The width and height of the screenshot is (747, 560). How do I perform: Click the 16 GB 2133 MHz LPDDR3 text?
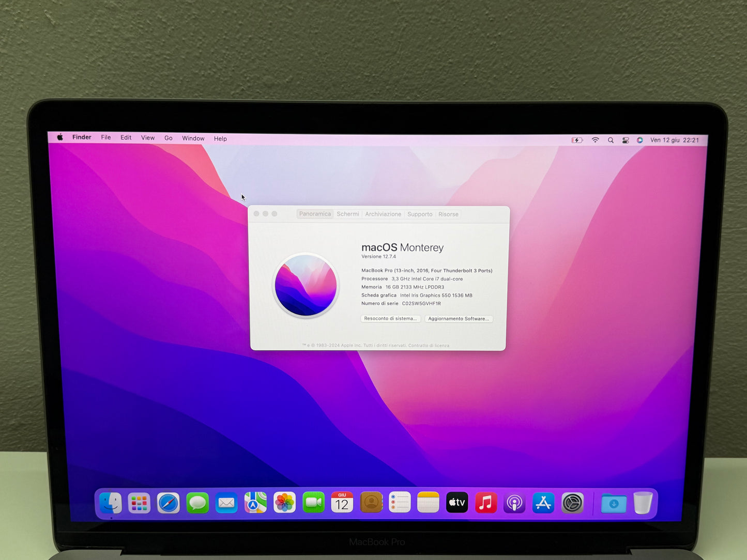(x=415, y=287)
